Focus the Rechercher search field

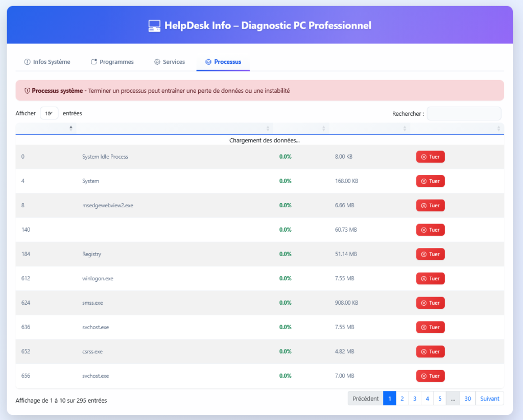click(x=464, y=113)
